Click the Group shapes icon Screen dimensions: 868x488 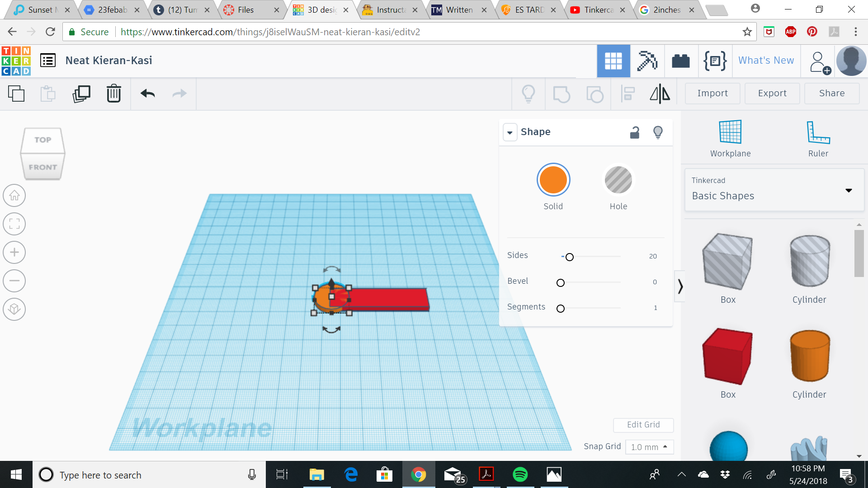[561, 94]
